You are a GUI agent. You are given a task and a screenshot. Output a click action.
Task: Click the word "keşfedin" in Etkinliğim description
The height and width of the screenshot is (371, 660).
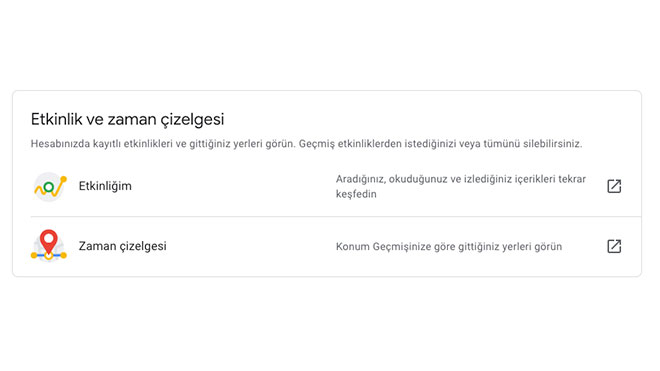[x=356, y=194]
